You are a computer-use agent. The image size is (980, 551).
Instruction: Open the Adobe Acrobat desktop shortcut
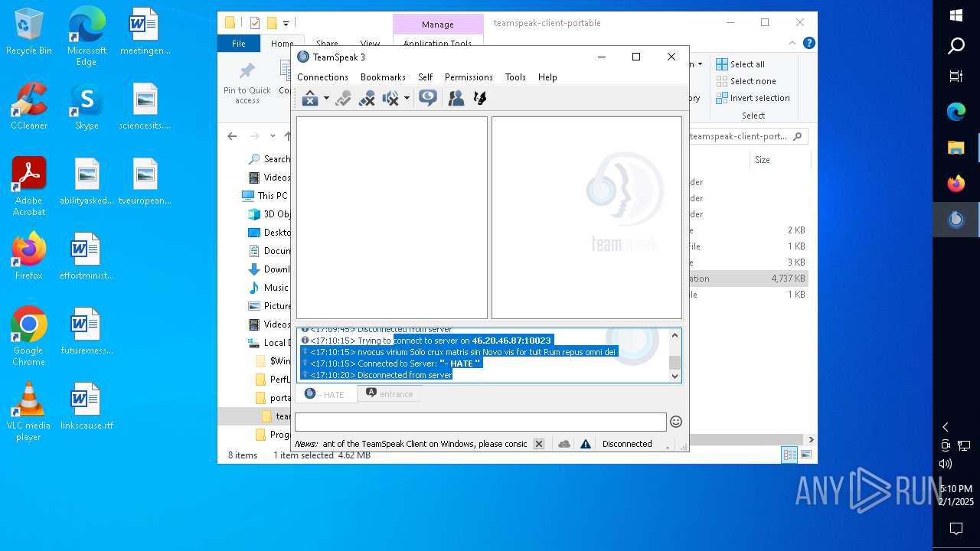28,187
